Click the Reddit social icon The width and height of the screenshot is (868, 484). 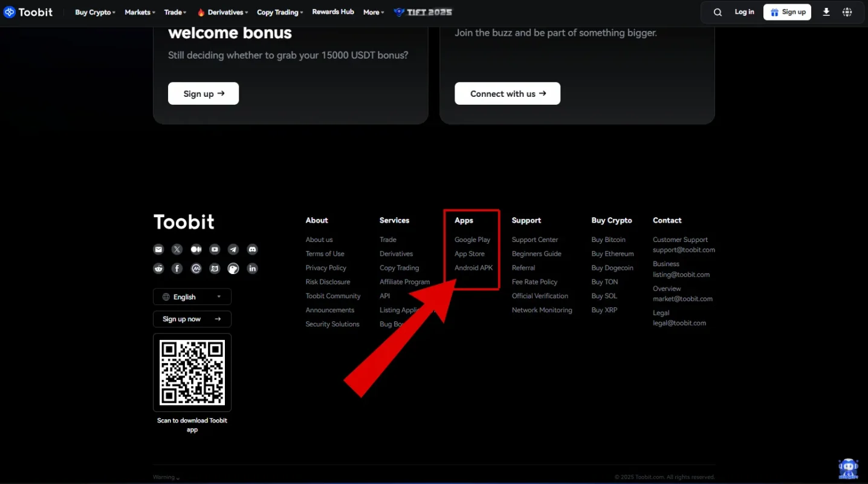tap(158, 268)
